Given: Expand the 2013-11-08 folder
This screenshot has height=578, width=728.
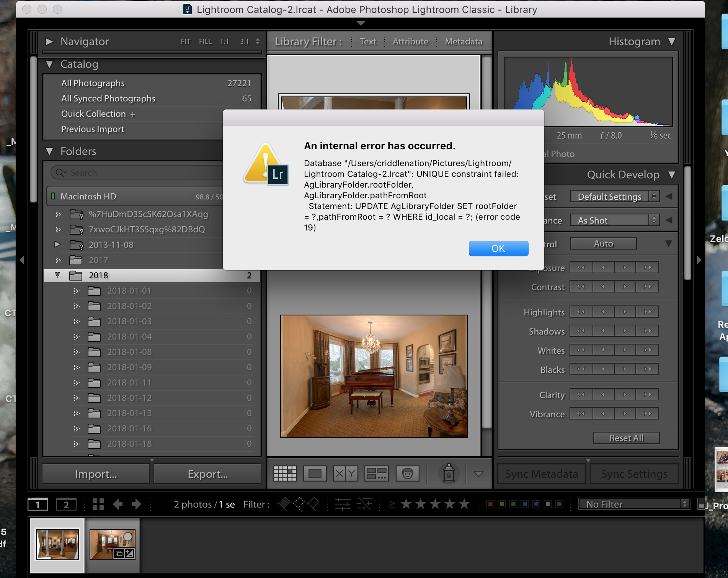Looking at the screenshot, I should coord(57,244).
